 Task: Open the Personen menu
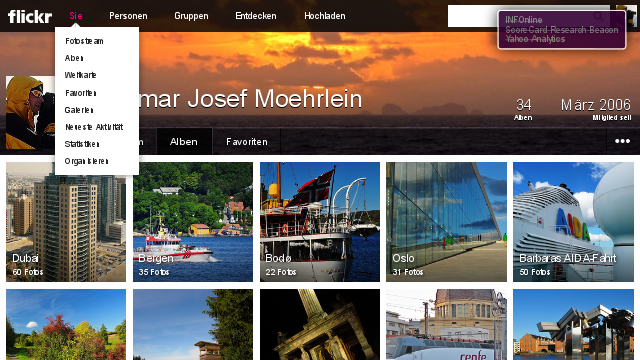[x=128, y=16]
